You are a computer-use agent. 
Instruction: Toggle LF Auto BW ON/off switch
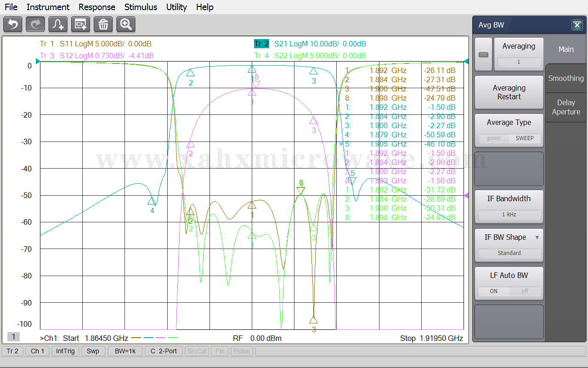click(x=509, y=291)
